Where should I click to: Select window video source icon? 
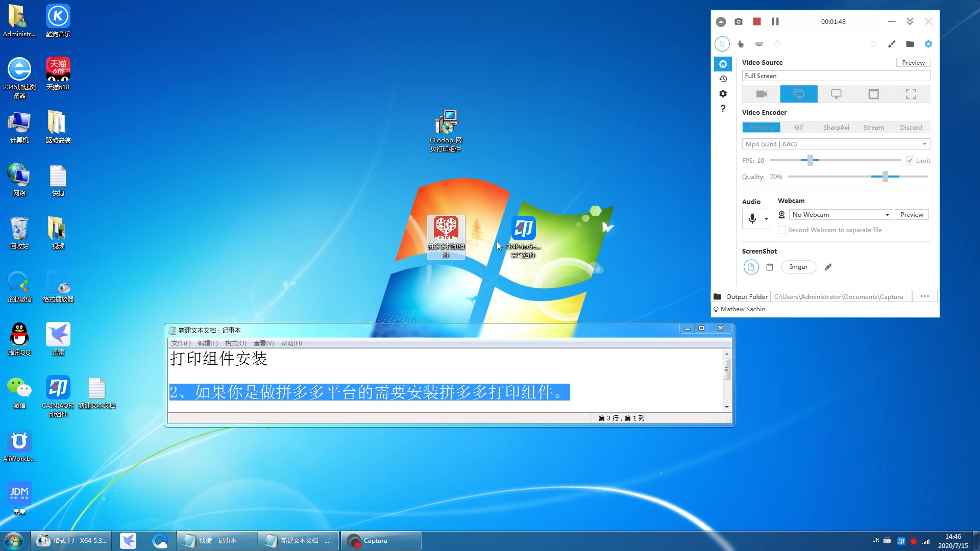pyautogui.click(x=873, y=94)
